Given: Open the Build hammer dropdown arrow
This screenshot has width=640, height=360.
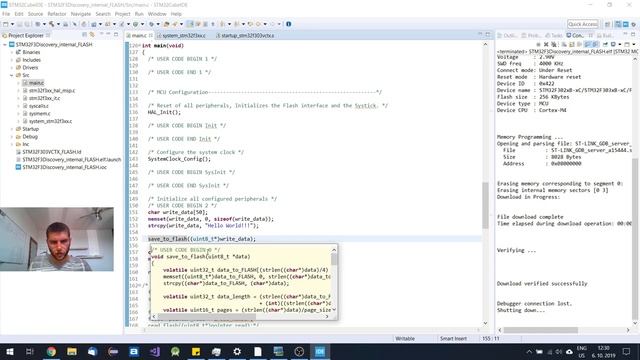Looking at the screenshot, I should click(58, 24).
